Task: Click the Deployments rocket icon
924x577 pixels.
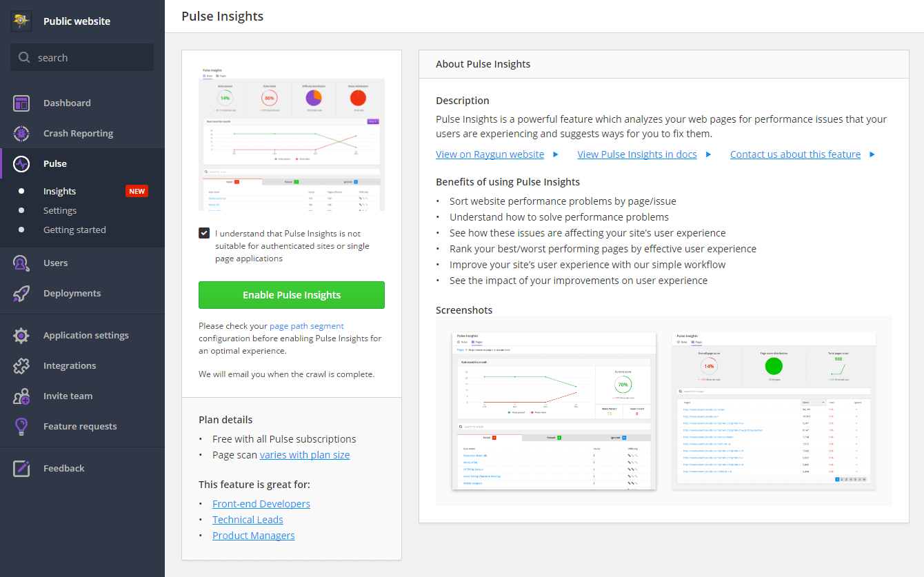Action: click(21, 292)
